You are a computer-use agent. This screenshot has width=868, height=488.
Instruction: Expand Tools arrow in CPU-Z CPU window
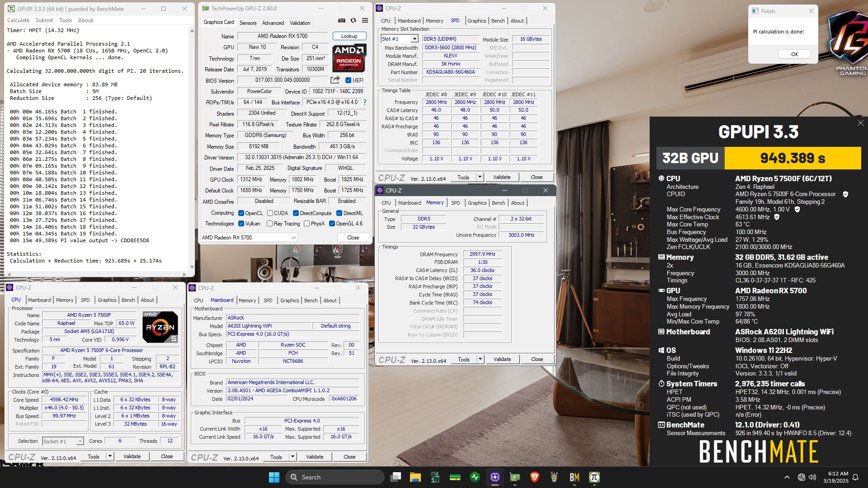pos(110,456)
